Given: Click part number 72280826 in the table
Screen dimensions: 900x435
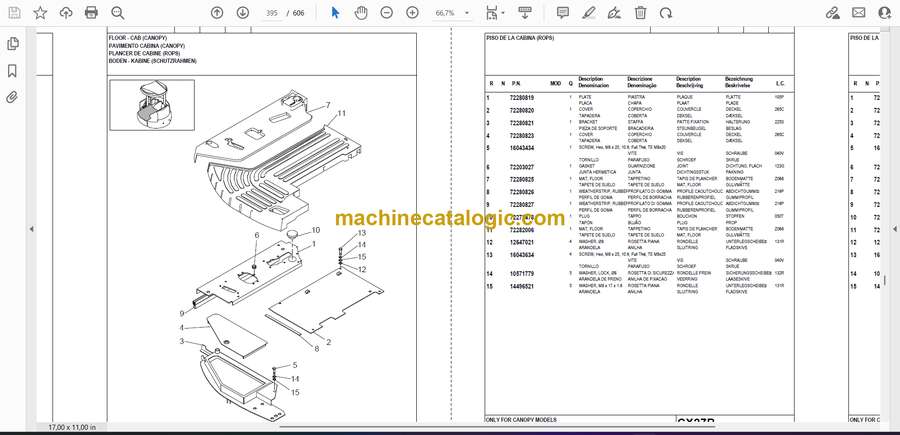Looking at the screenshot, I should pyautogui.click(x=522, y=192).
